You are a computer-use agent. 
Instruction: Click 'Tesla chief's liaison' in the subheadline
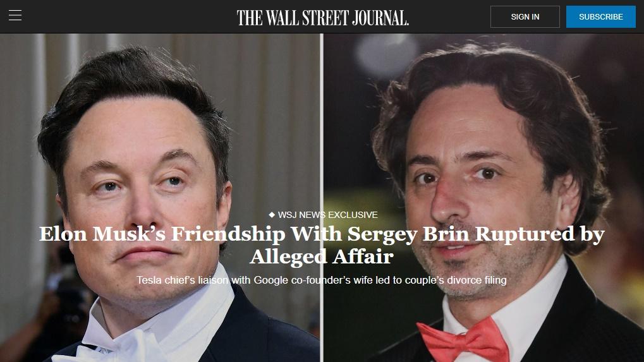(x=183, y=281)
